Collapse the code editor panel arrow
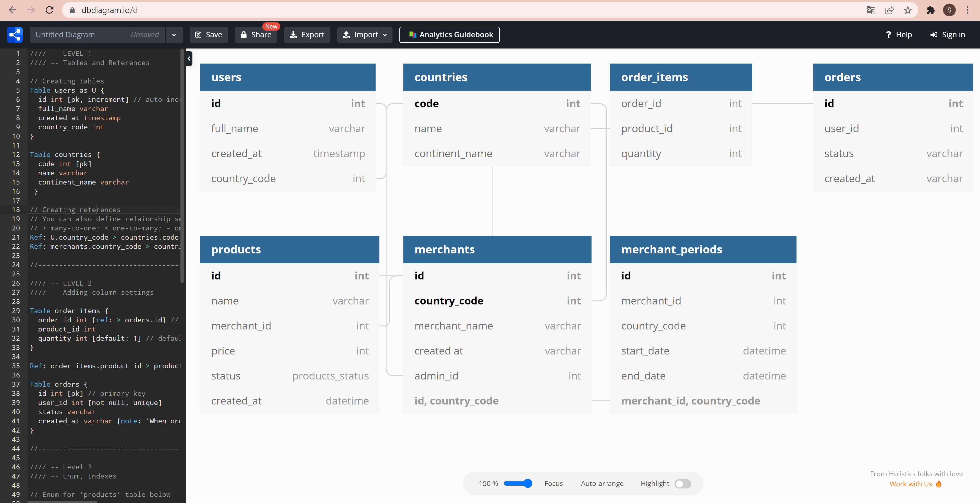 [189, 59]
